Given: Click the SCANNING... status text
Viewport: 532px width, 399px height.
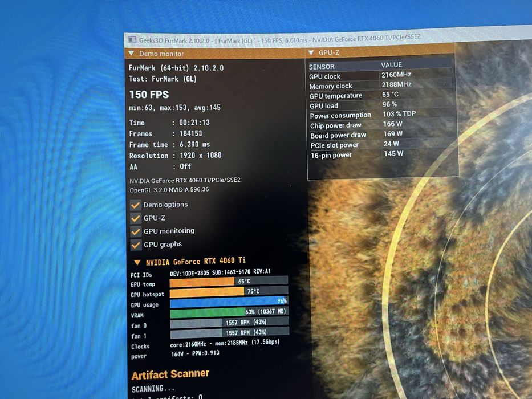Looking at the screenshot, I should [x=153, y=389].
